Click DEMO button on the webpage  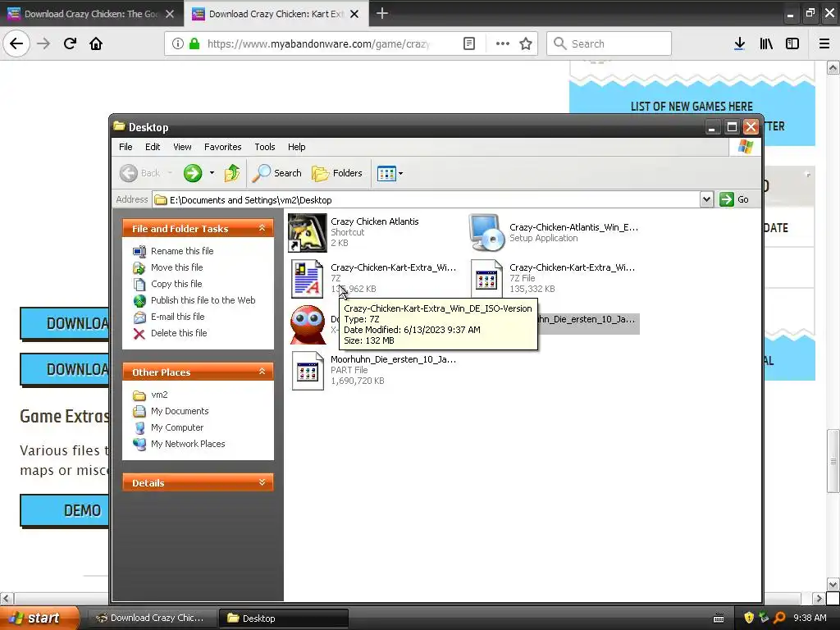(64, 510)
